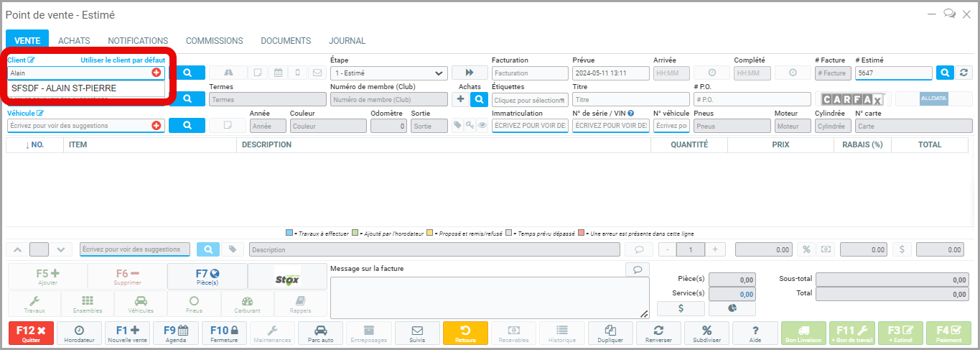980x350 pixels.
Task: Click the red plus in Client field
Action: 156,73
